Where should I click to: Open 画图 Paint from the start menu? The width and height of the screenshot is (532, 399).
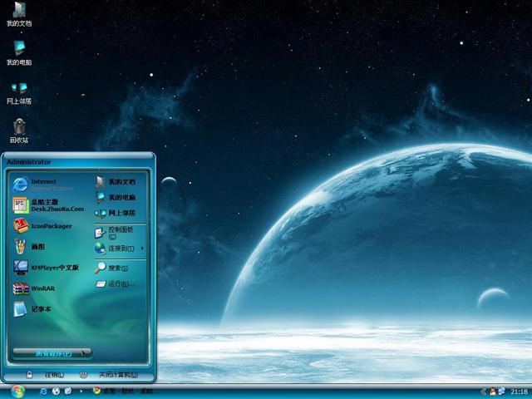tap(29, 247)
